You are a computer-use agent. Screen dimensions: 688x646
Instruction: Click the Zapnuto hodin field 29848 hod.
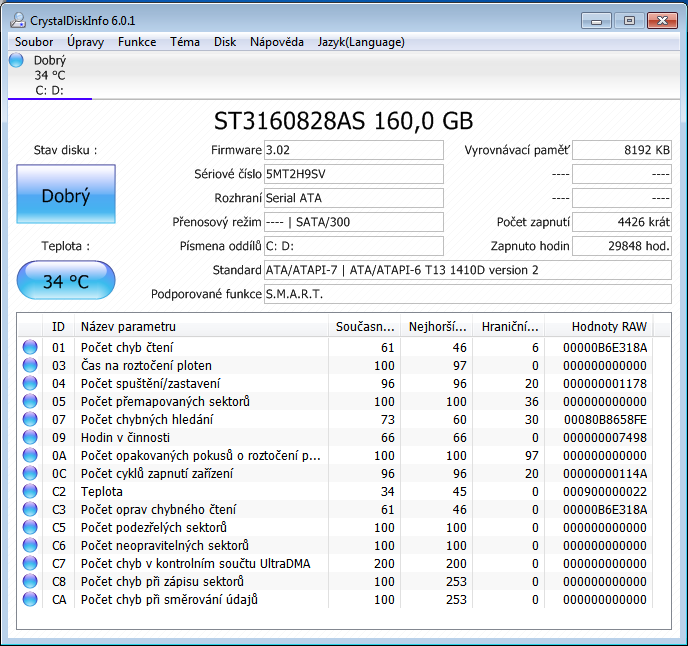coord(622,246)
